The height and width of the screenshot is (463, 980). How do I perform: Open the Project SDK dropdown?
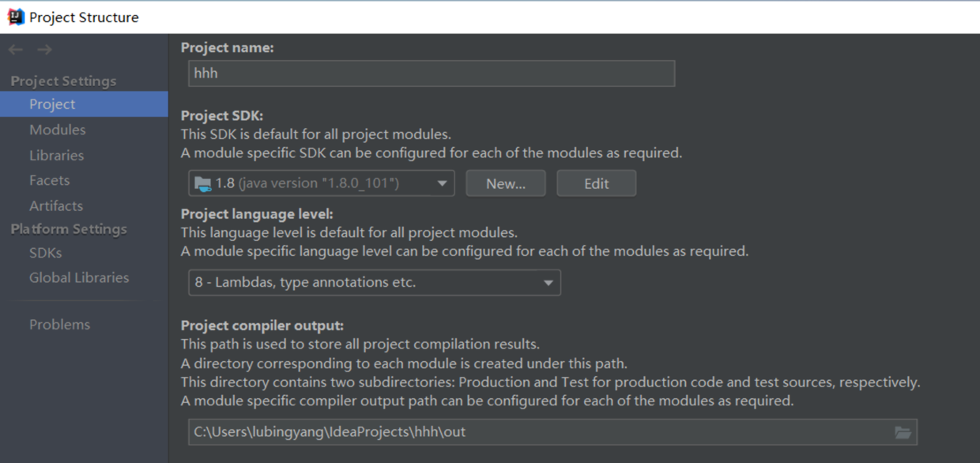click(x=321, y=183)
